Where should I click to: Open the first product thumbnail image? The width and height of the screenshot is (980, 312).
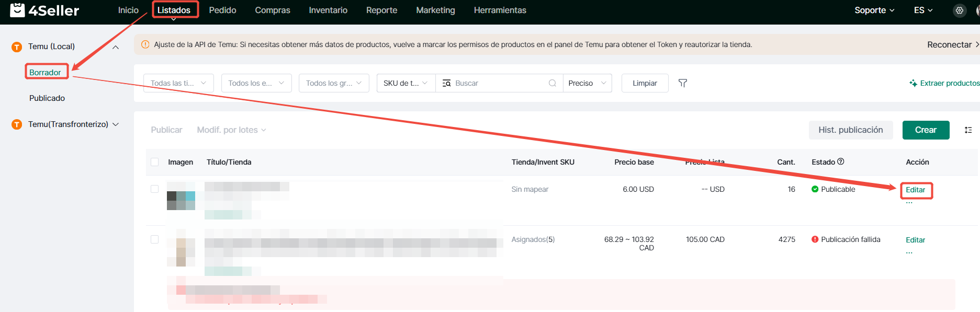point(181,196)
